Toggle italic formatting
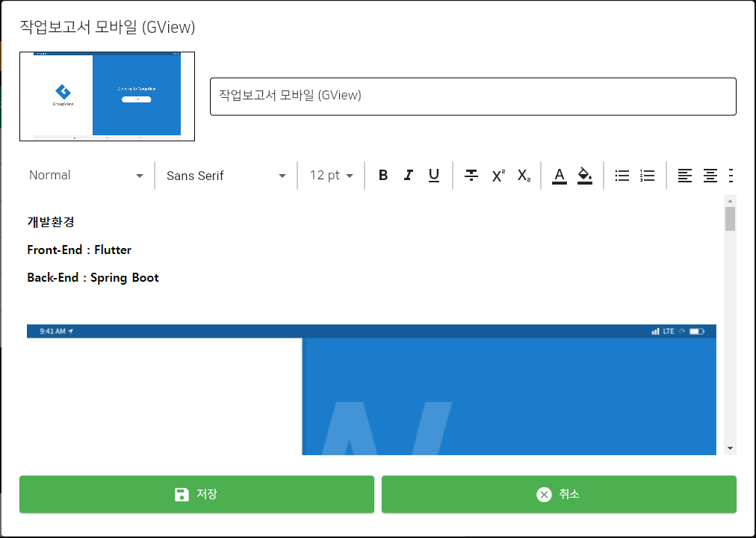The height and width of the screenshot is (538, 756). click(x=409, y=176)
